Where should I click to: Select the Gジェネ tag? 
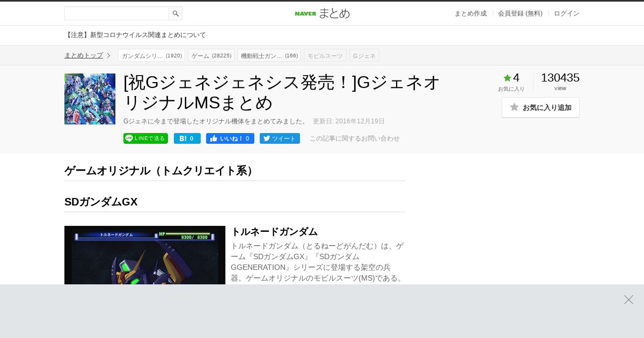(364, 55)
